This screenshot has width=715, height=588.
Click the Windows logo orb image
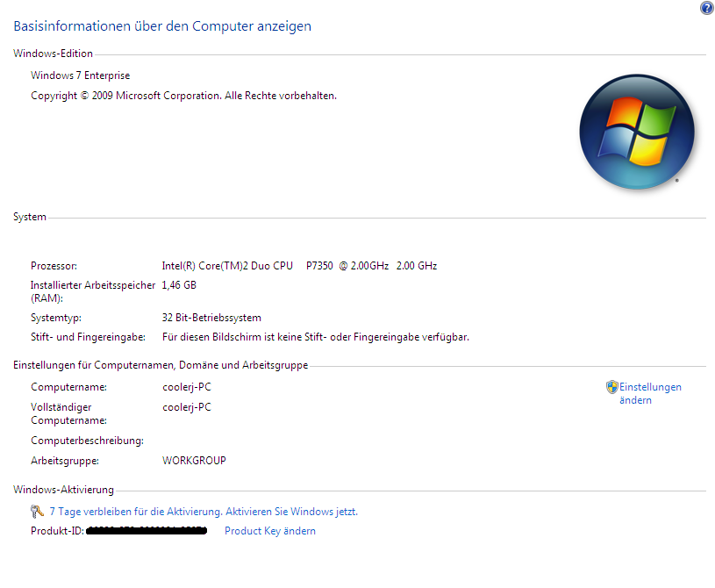(637, 132)
